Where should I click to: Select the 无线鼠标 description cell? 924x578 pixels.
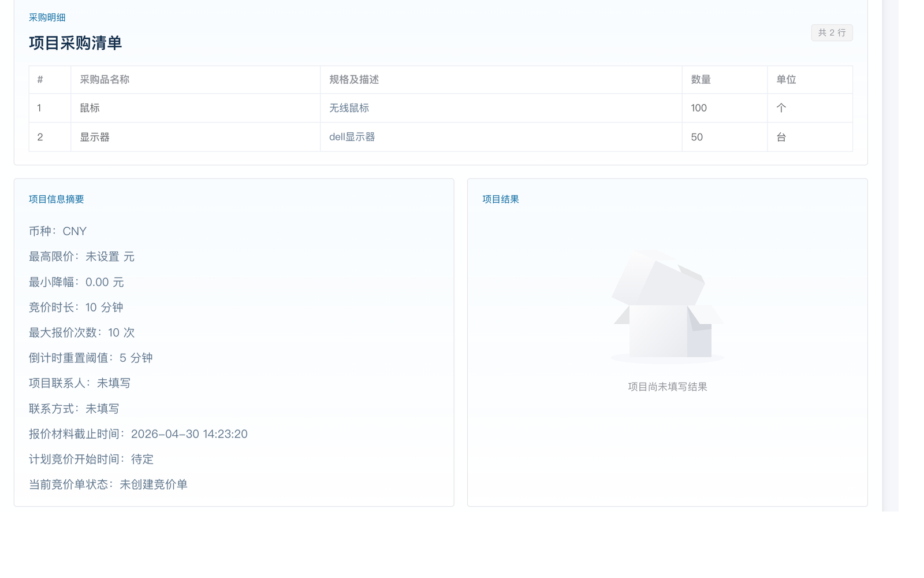349,108
